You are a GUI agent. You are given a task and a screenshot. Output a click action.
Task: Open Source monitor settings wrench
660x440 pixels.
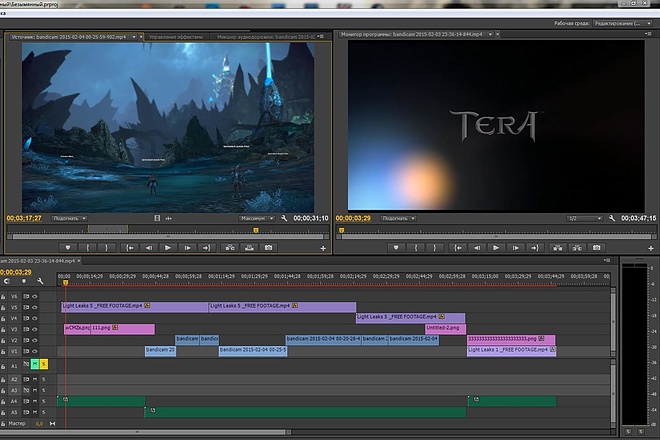(x=284, y=218)
